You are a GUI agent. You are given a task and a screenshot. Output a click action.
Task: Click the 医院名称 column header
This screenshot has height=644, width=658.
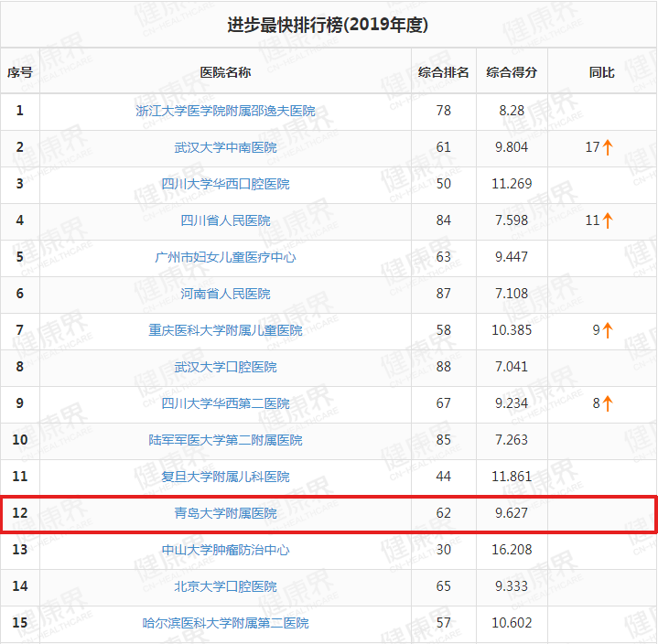tap(225, 72)
